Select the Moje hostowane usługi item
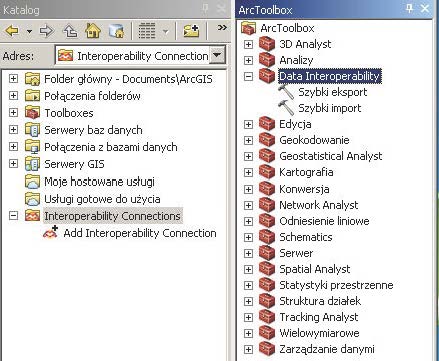This screenshot has width=439, height=361. pos(99,182)
